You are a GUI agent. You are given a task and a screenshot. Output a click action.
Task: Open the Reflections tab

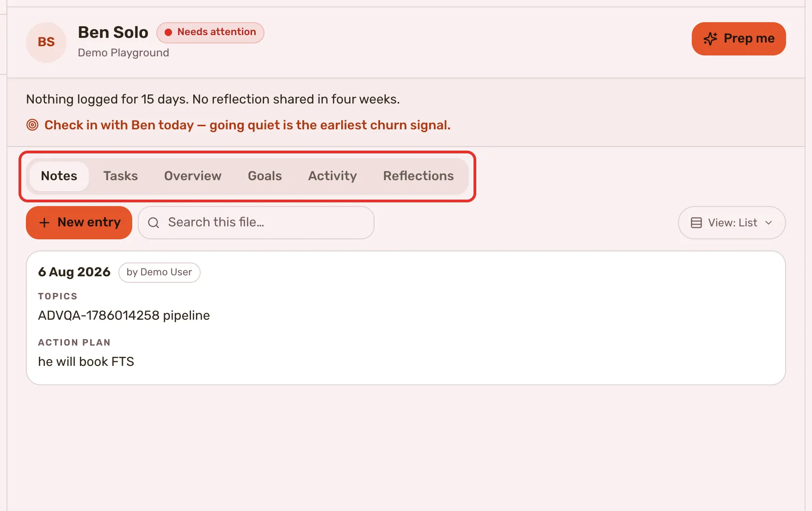point(418,176)
